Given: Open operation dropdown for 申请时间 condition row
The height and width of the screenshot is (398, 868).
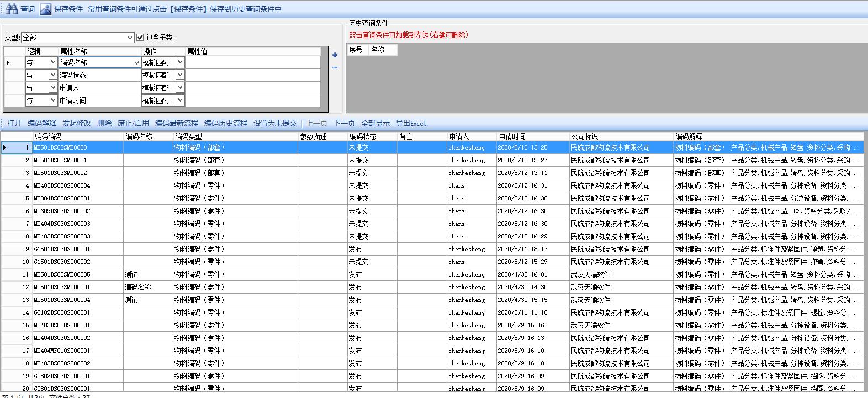Looking at the screenshot, I should point(180,100).
